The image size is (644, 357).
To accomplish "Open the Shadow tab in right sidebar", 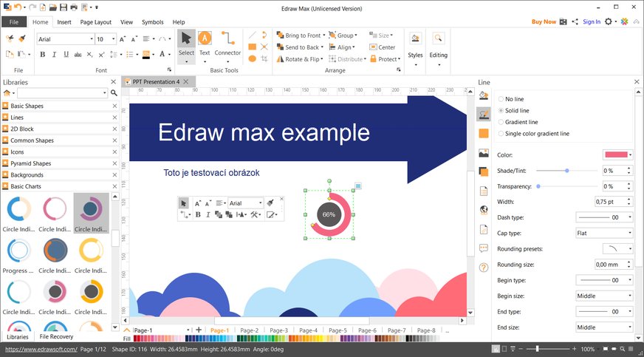I will click(x=484, y=171).
